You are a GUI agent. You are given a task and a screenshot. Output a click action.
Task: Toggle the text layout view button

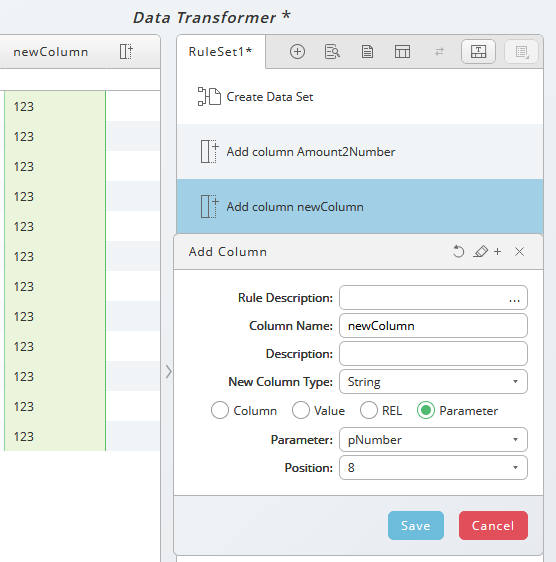pyautogui.click(x=478, y=52)
